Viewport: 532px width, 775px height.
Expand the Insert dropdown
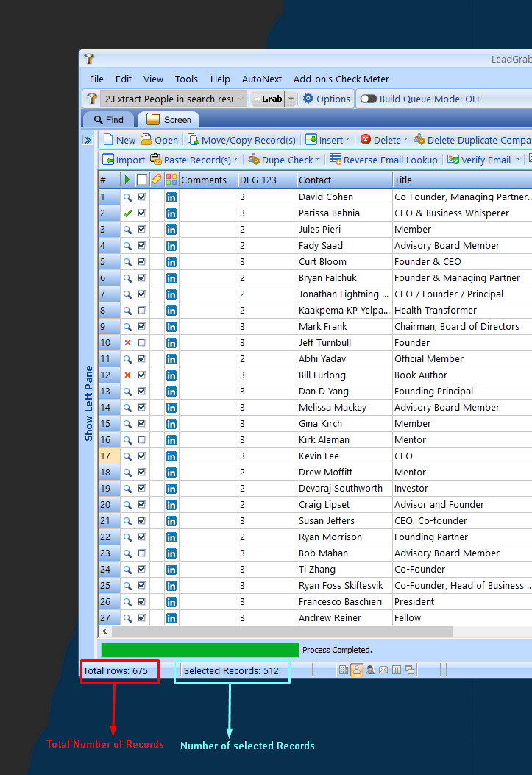point(347,139)
